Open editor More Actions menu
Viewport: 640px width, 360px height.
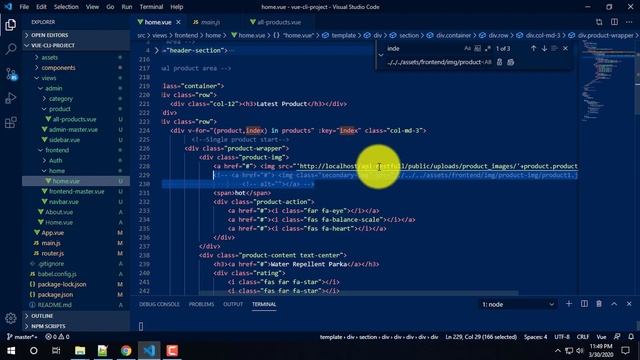click(629, 22)
